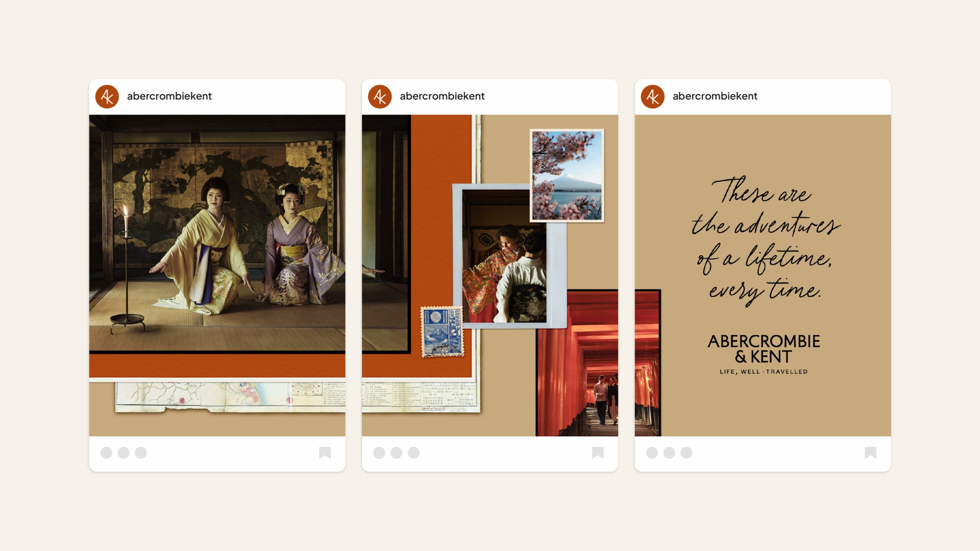This screenshot has height=551, width=980.
Task: Open abercrombiekent username on second post
Action: pos(442,96)
